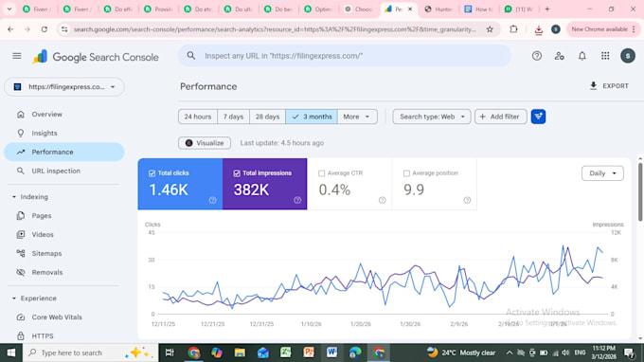The width and height of the screenshot is (644, 362).
Task: Enable the Average CTR checkbox
Action: click(x=322, y=173)
